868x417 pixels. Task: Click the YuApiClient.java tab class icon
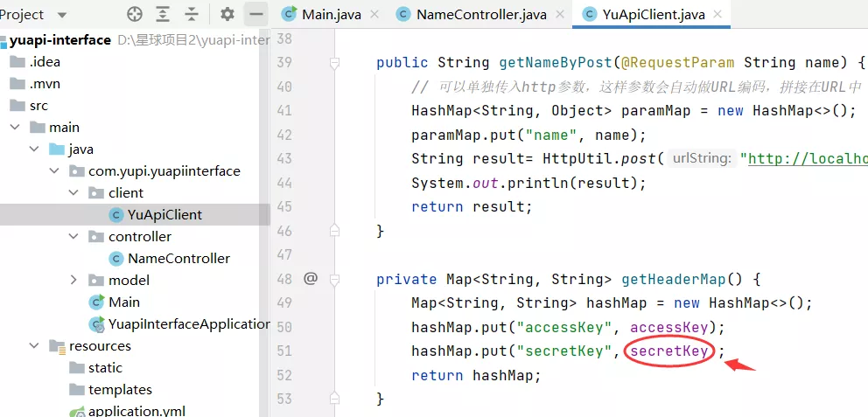pos(591,14)
